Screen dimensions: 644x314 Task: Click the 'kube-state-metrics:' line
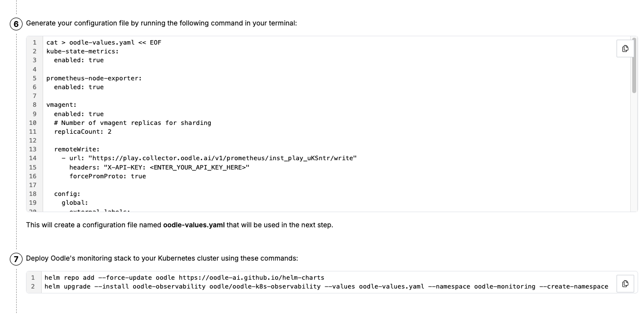(x=82, y=51)
